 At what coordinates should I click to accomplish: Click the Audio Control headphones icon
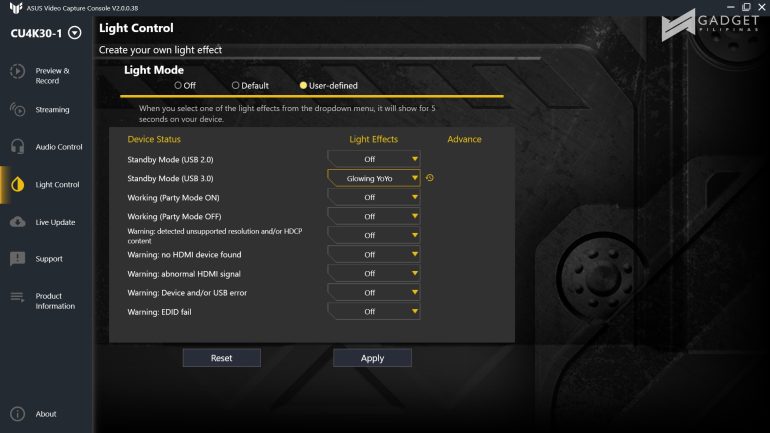17,147
